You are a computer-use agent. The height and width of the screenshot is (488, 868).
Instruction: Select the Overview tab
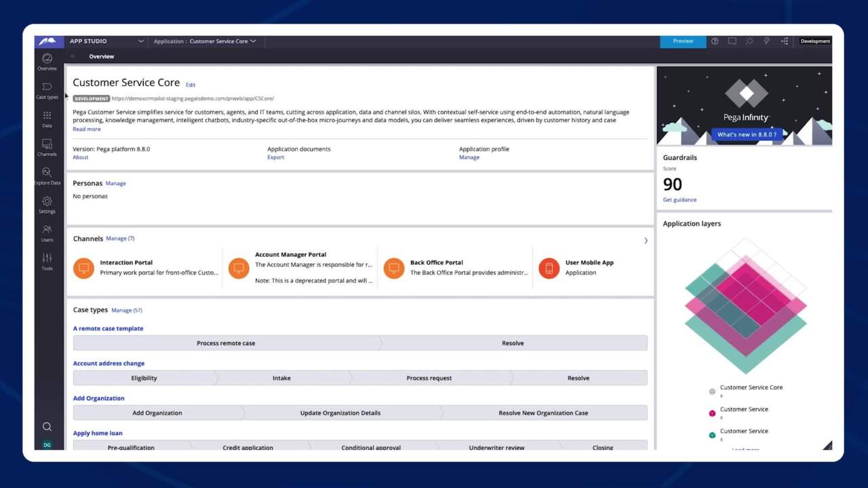pyautogui.click(x=102, y=56)
